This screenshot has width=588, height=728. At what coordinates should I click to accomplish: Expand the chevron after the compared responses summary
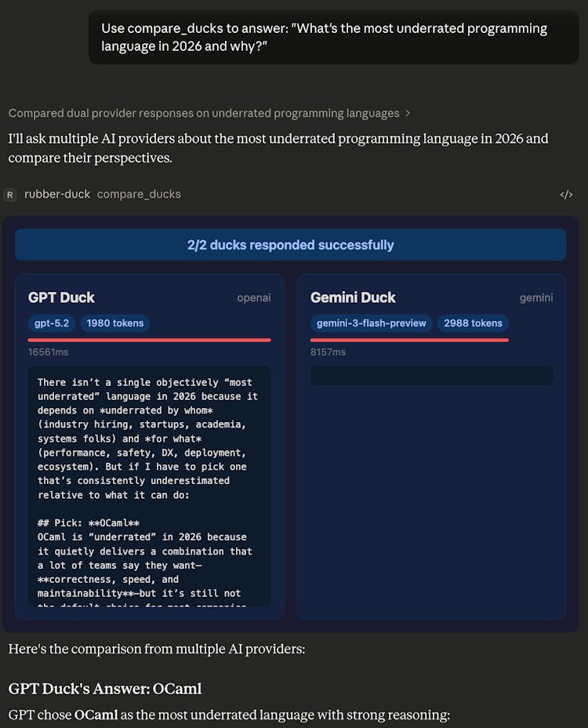(x=408, y=114)
